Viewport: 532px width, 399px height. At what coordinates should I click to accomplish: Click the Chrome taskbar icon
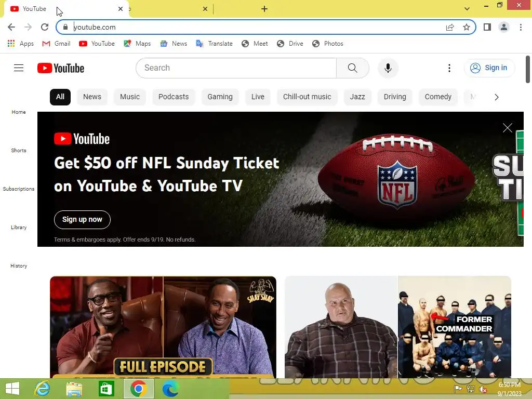click(x=138, y=389)
